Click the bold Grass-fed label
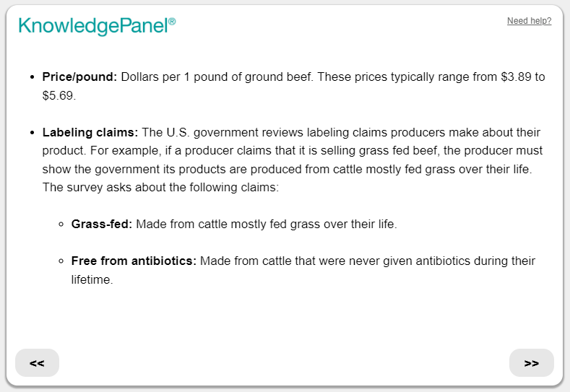The height and width of the screenshot is (392, 570). (x=102, y=225)
